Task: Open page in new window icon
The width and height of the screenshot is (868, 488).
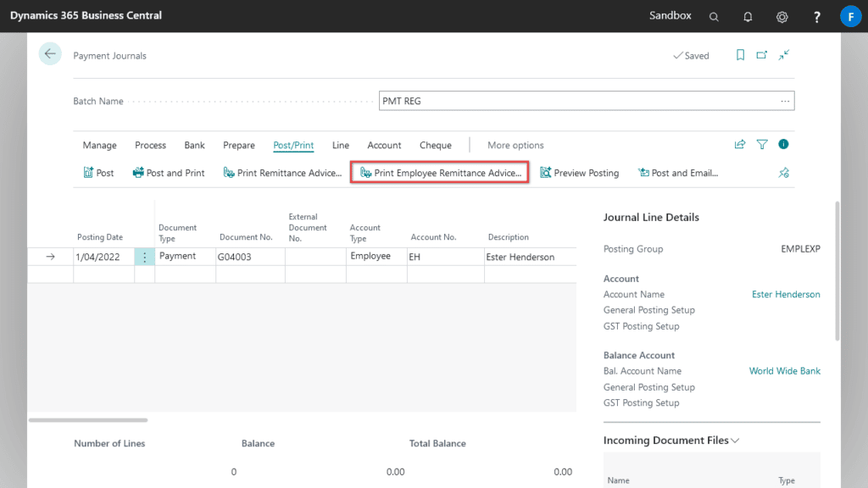Action: tap(762, 55)
